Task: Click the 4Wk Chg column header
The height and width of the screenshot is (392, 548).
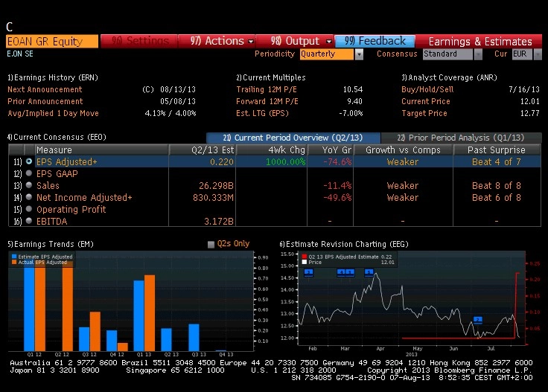Action: 272,150
